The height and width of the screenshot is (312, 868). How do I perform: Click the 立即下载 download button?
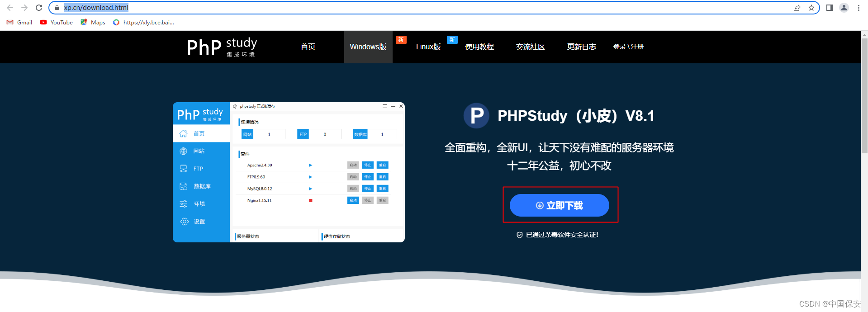tap(560, 205)
